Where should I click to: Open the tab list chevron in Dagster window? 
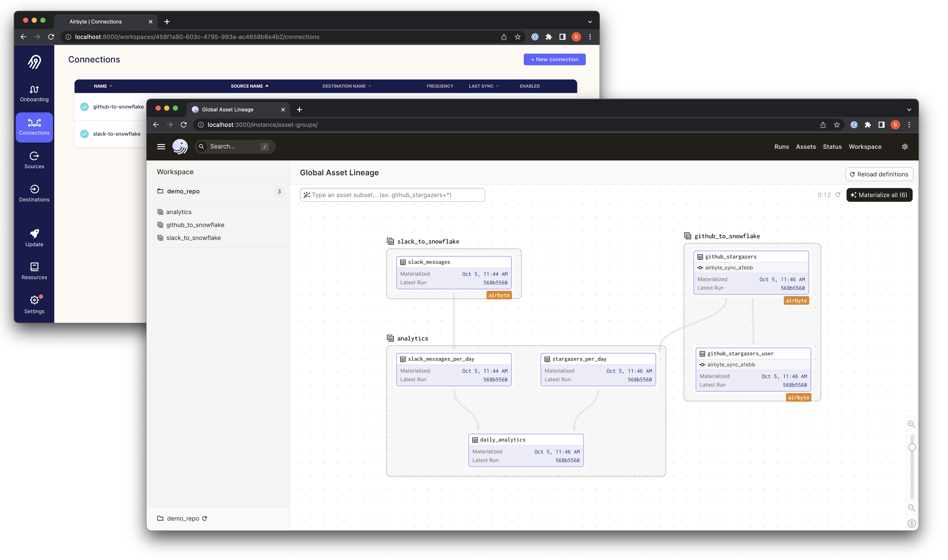point(909,109)
